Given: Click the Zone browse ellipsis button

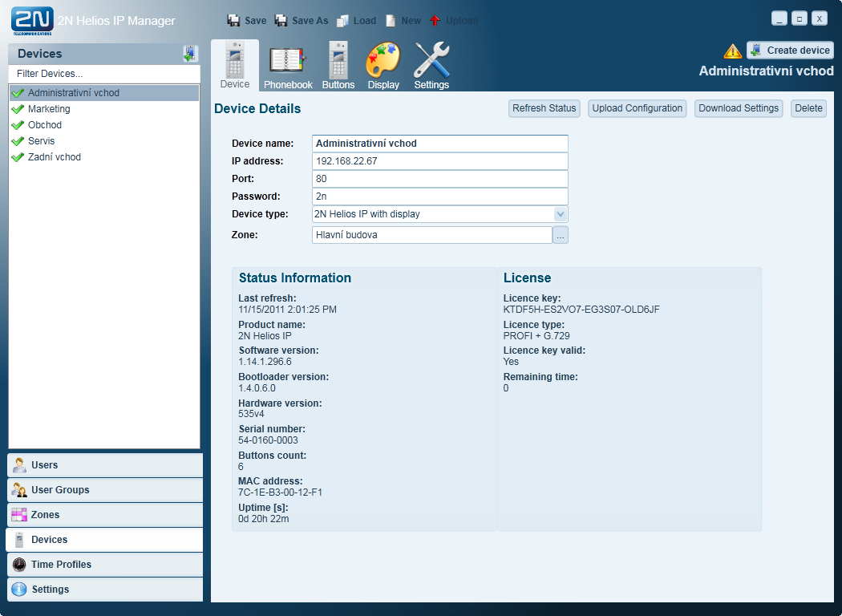Looking at the screenshot, I should (560, 235).
